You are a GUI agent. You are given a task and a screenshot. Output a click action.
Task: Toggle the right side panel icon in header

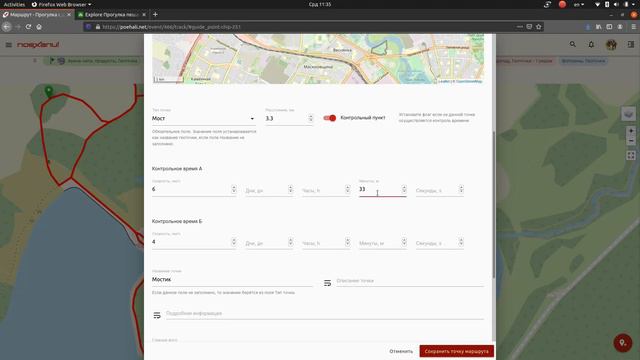coord(631,44)
